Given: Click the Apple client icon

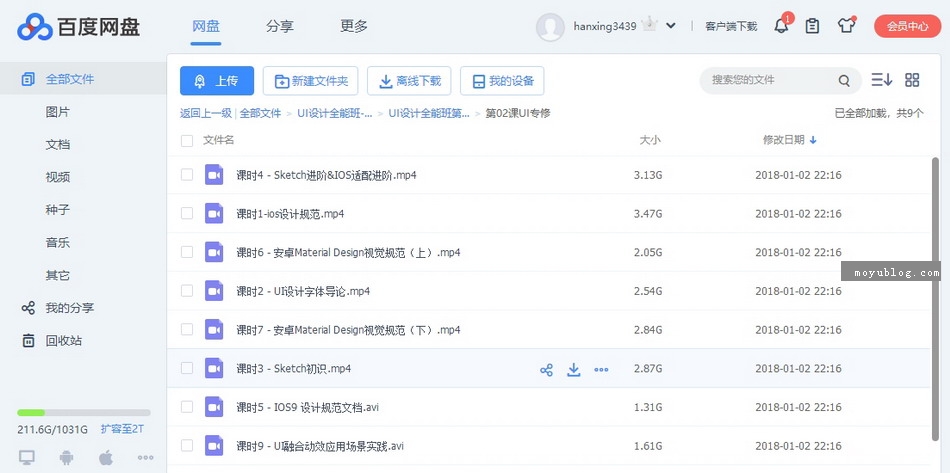Looking at the screenshot, I should [x=106, y=457].
